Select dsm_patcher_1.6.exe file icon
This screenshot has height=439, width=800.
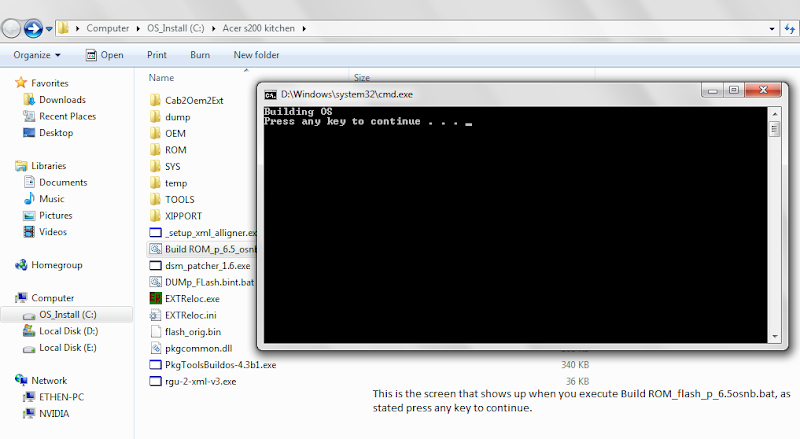coord(155,265)
